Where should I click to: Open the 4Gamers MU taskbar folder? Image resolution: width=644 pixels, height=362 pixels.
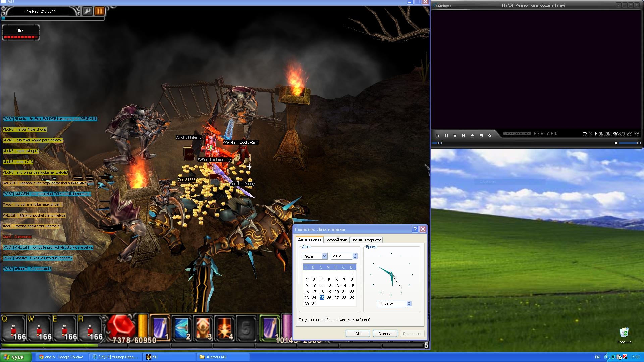pos(216,357)
